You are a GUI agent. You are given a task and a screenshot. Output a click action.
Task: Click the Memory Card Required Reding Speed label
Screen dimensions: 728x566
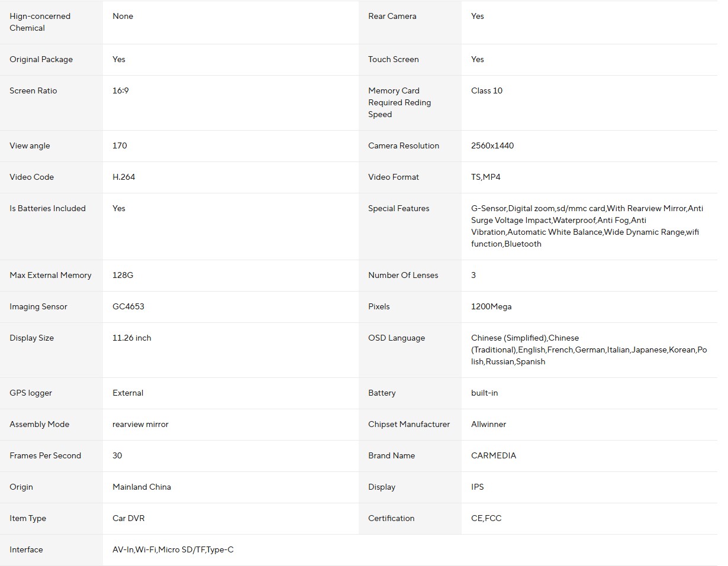click(400, 102)
